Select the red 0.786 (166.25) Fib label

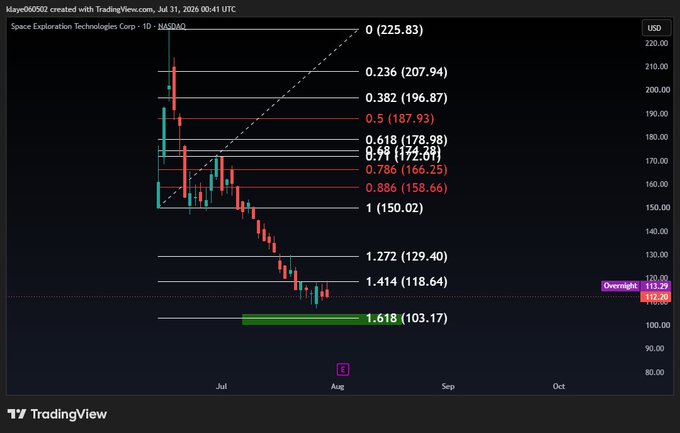pyautogui.click(x=406, y=170)
